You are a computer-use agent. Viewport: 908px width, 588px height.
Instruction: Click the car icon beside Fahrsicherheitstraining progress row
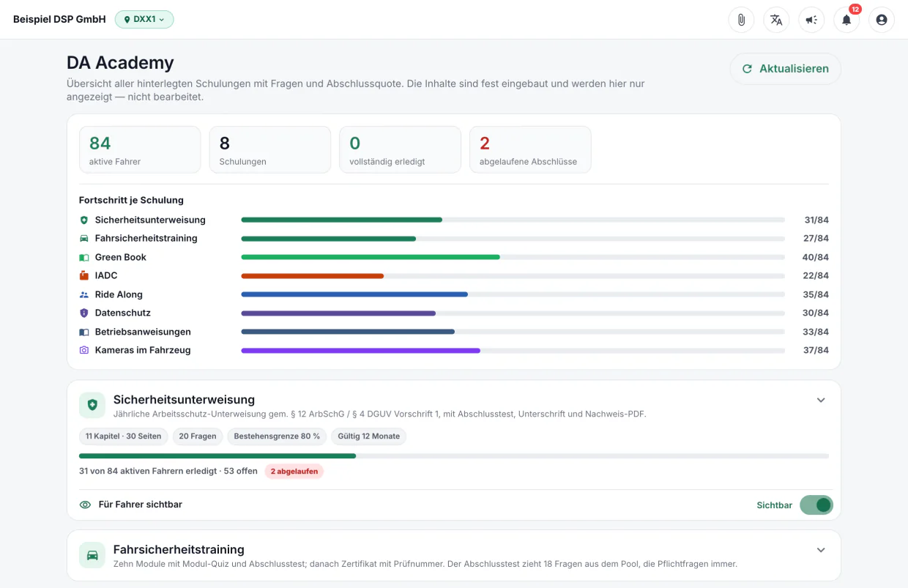point(84,238)
